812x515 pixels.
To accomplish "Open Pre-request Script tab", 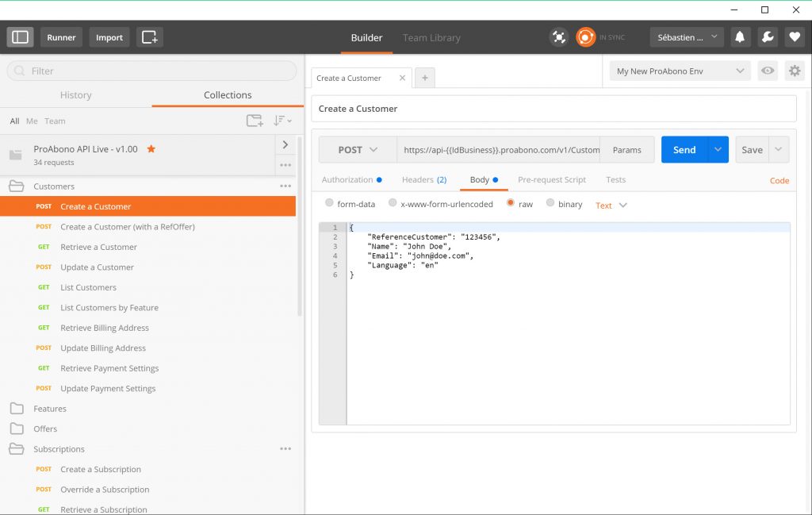I will (552, 180).
